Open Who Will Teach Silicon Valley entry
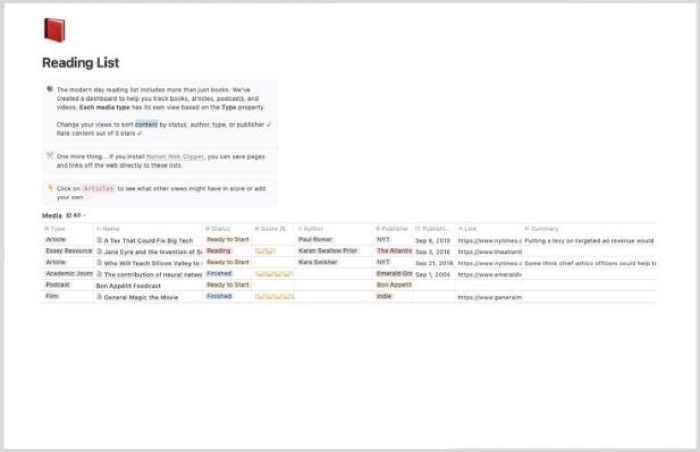Screen dimensions: 700x452 [153, 263]
